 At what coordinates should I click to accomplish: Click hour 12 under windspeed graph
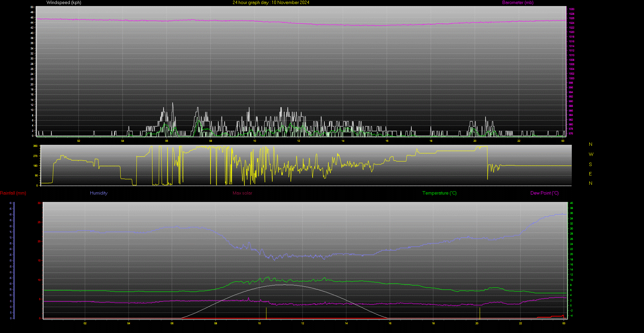pos(298,141)
